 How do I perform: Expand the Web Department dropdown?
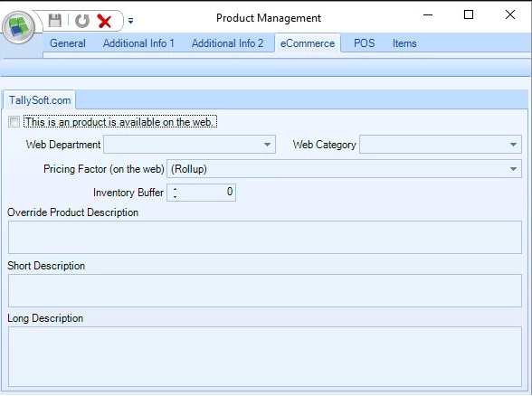click(267, 145)
